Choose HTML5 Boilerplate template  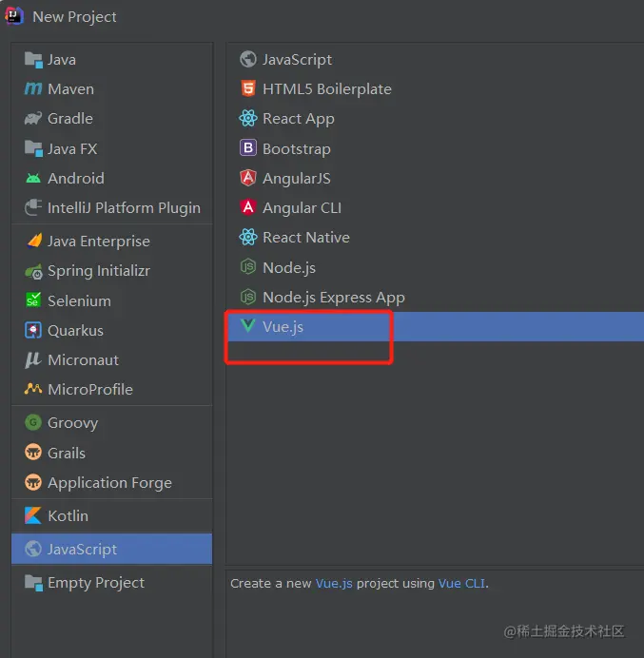point(435,89)
